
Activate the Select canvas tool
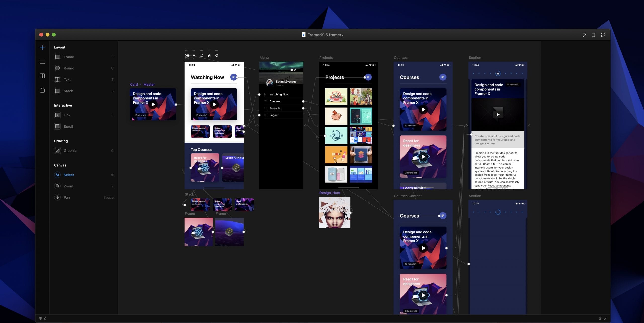(x=84, y=175)
